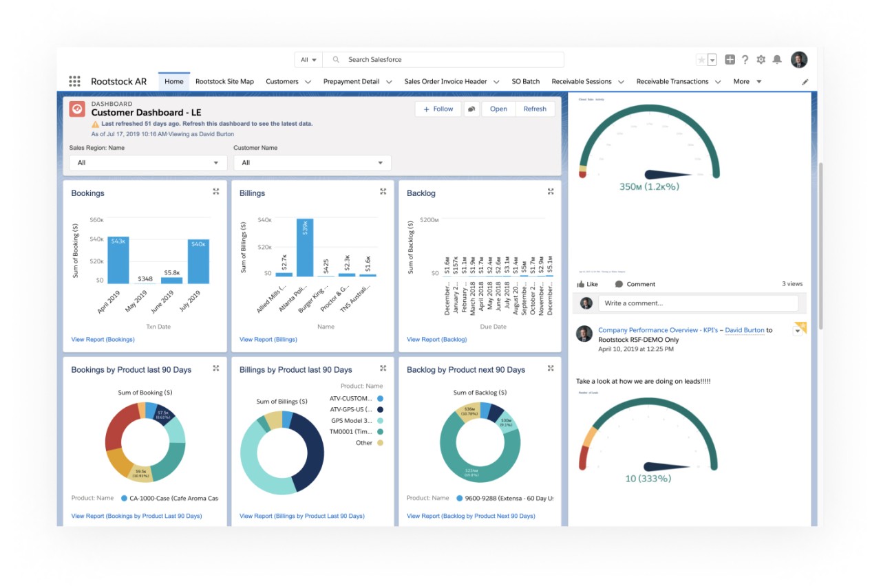Open the Sales Region Name dropdown
Image resolution: width=881 pixels, height=588 pixels.
pyautogui.click(x=147, y=163)
